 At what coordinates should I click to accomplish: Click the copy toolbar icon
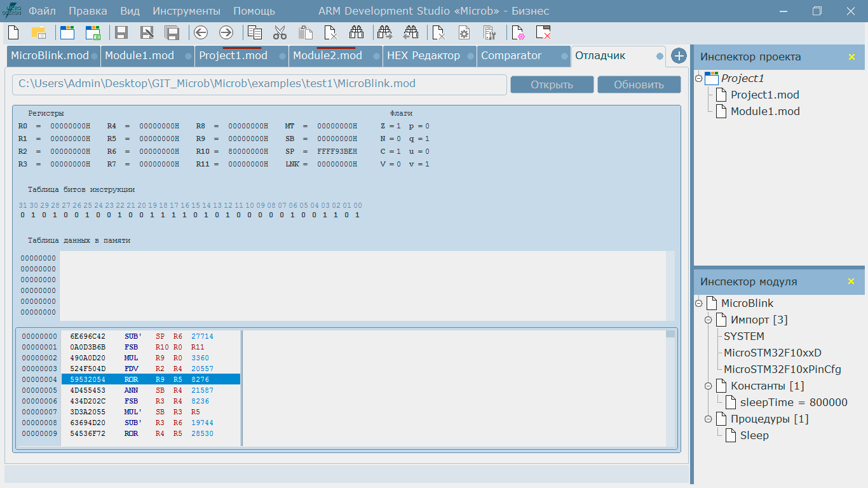254,32
